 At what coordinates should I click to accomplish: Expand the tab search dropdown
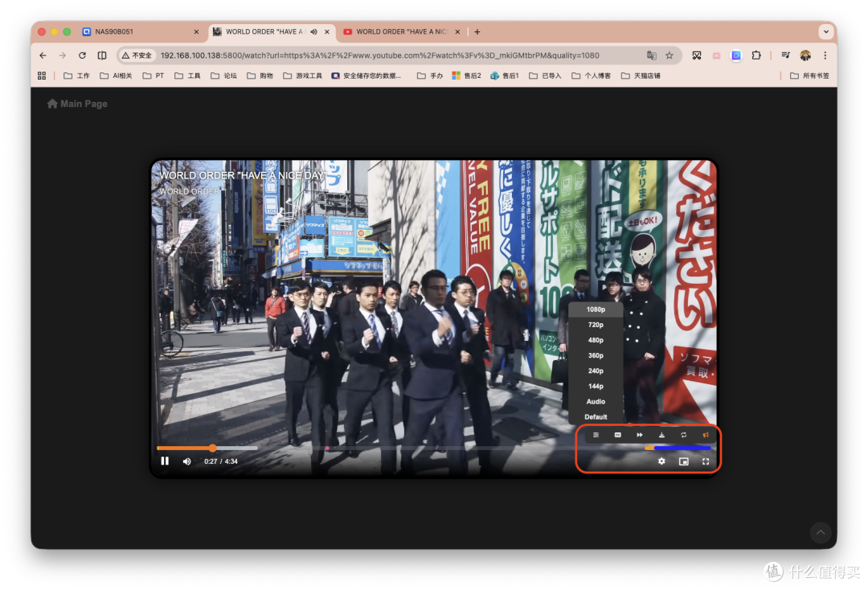pyautogui.click(x=826, y=31)
